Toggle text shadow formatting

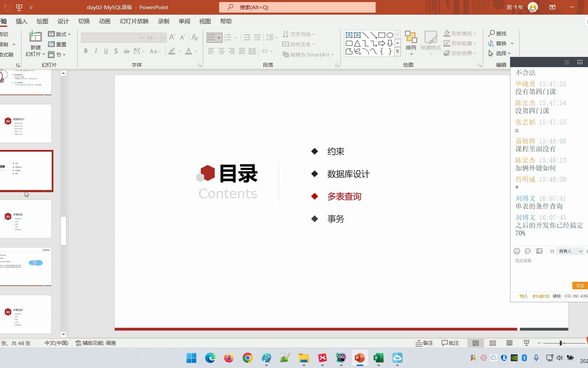coord(116,51)
